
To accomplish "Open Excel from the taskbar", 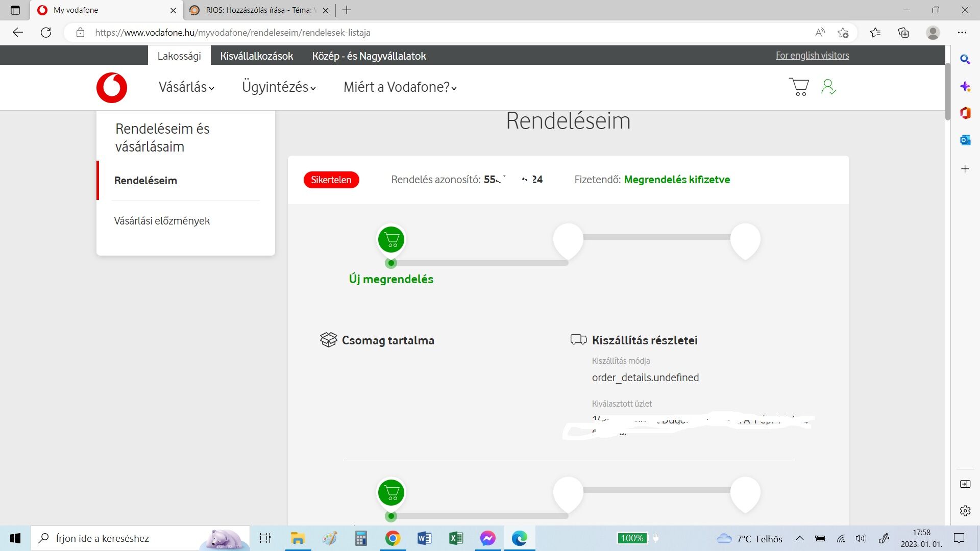I will point(456,538).
